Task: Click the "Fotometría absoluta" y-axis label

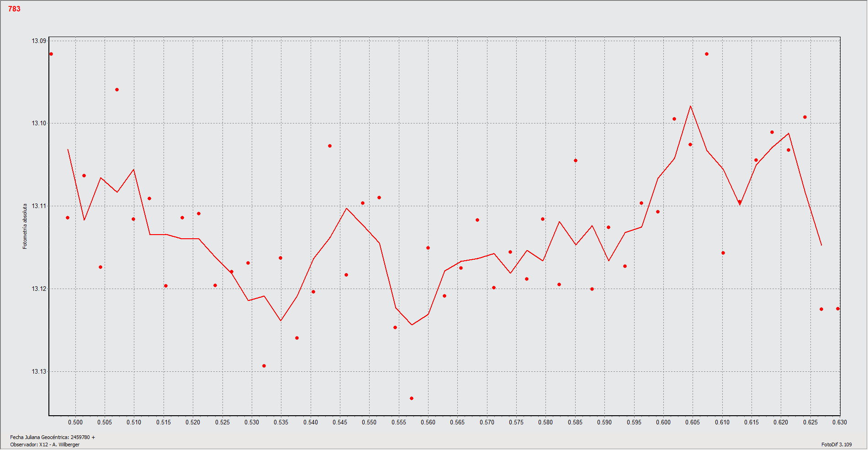Action: click(25, 226)
